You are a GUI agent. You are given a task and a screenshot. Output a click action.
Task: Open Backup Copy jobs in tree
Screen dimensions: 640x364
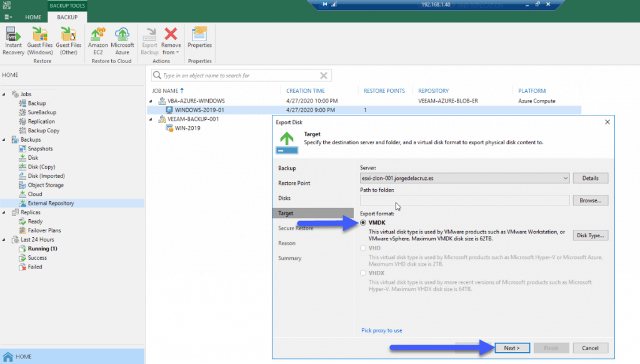(43, 130)
